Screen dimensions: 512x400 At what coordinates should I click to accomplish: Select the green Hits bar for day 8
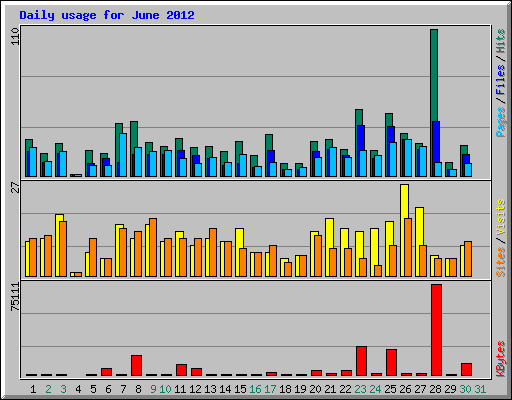coord(134,134)
